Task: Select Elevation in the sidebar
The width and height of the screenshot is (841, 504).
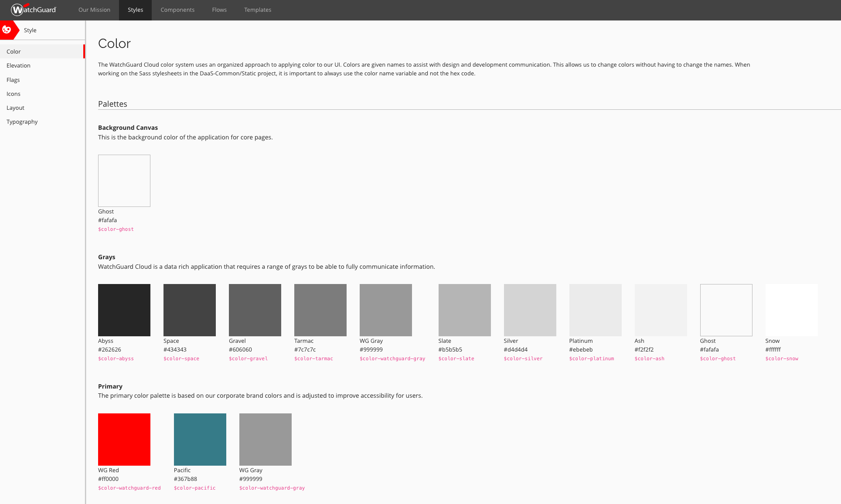Action: coord(18,65)
